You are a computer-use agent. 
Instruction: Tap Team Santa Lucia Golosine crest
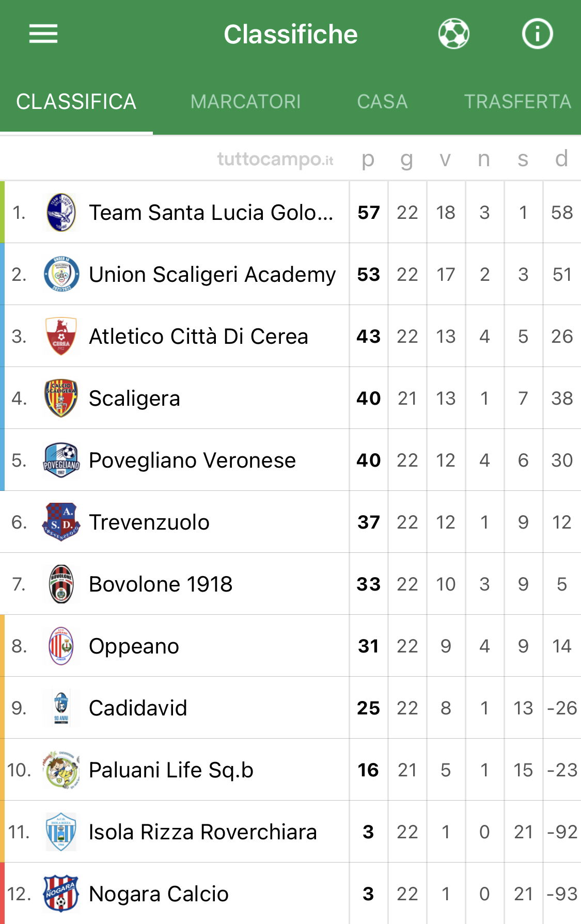coord(61,212)
